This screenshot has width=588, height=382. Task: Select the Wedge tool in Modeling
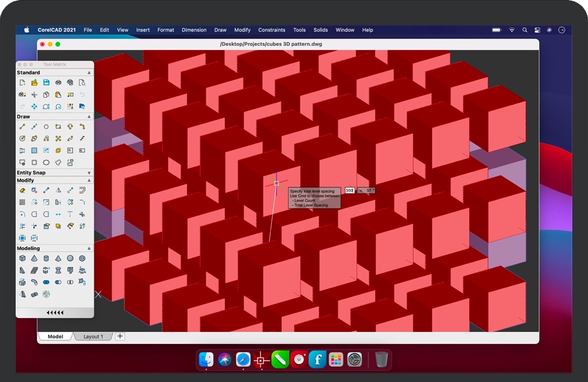22,271
